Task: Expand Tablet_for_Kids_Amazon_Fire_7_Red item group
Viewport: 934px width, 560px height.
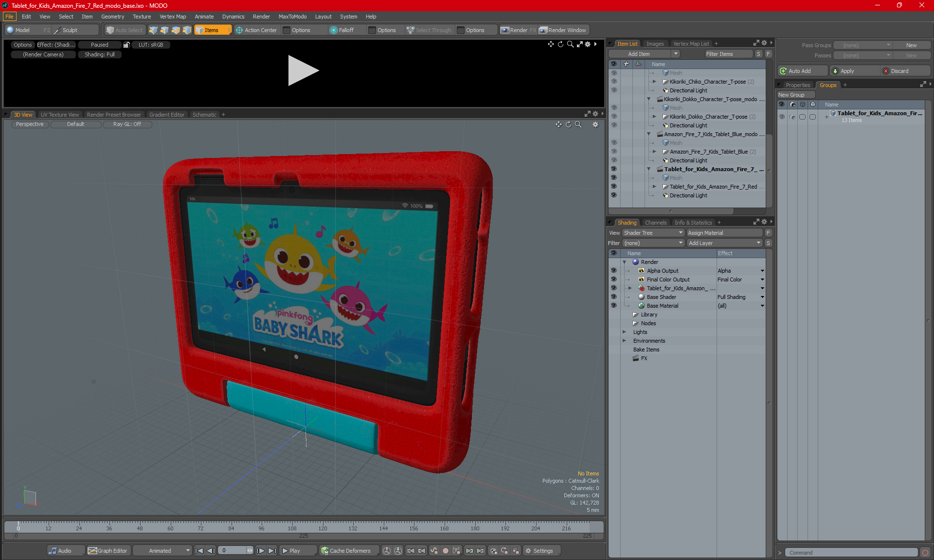Action: [655, 187]
